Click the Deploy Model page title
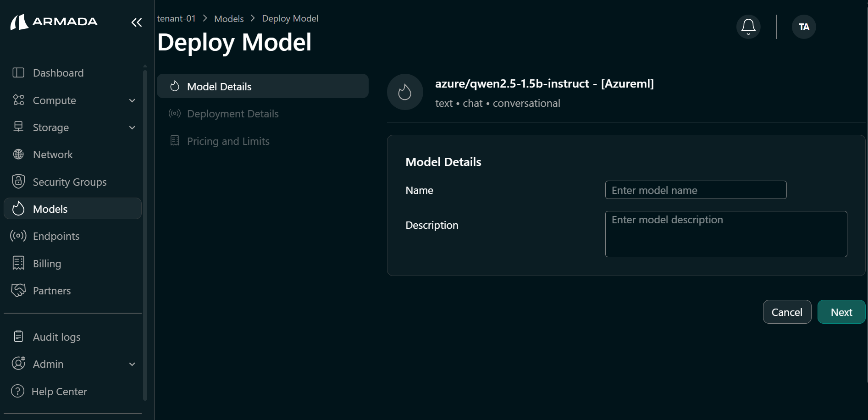 point(234,42)
